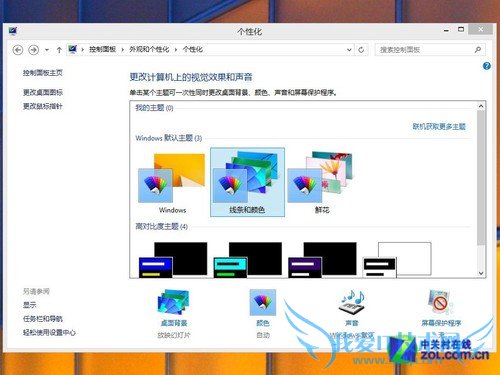Go up one level with Up arrow
The image size is (500, 375).
59,50
